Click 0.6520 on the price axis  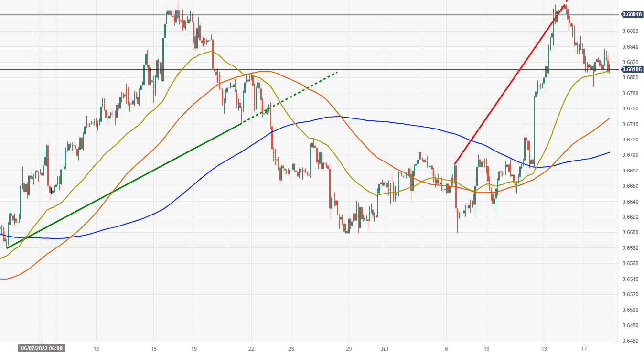coord(631,294)
